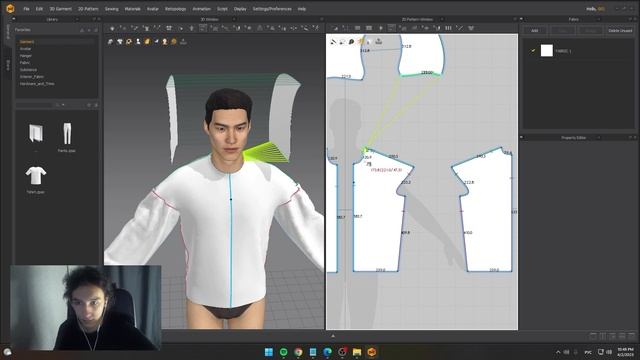This screenshot has width=640, height=360.
Task: Open the 3D Window title dropdown
Action: pos(234,19)
